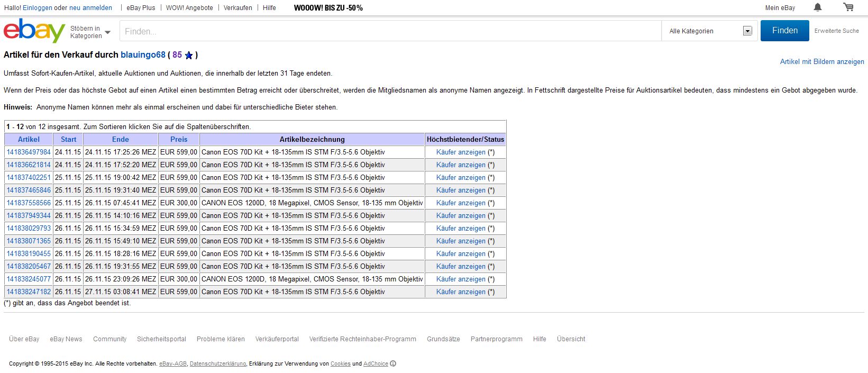Image resolution: width=868 pixels, height=373 pixels.
Task: Click Käufer anzeigen for item 141836497984
Action: [461, 152]
